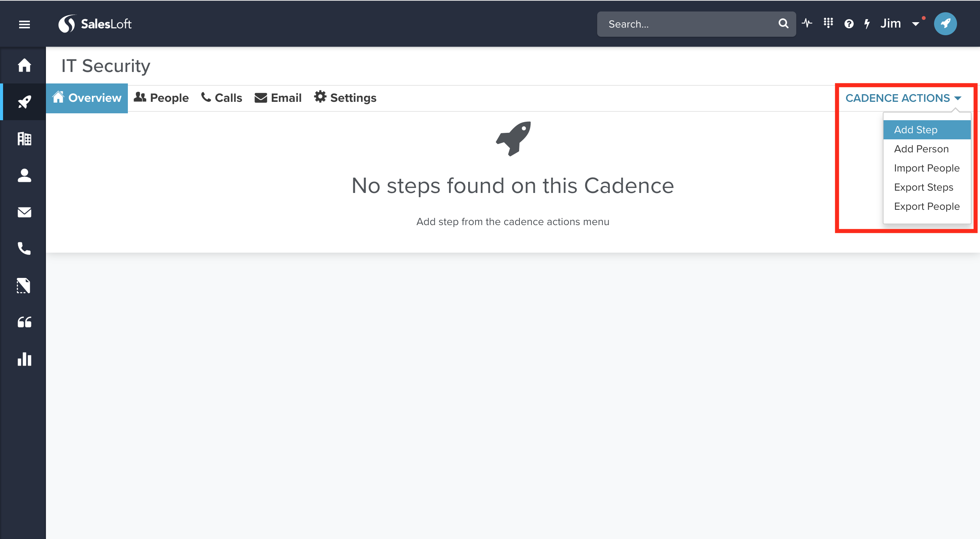
Task: Open the hamburger menu
Action: click(24, 24)
